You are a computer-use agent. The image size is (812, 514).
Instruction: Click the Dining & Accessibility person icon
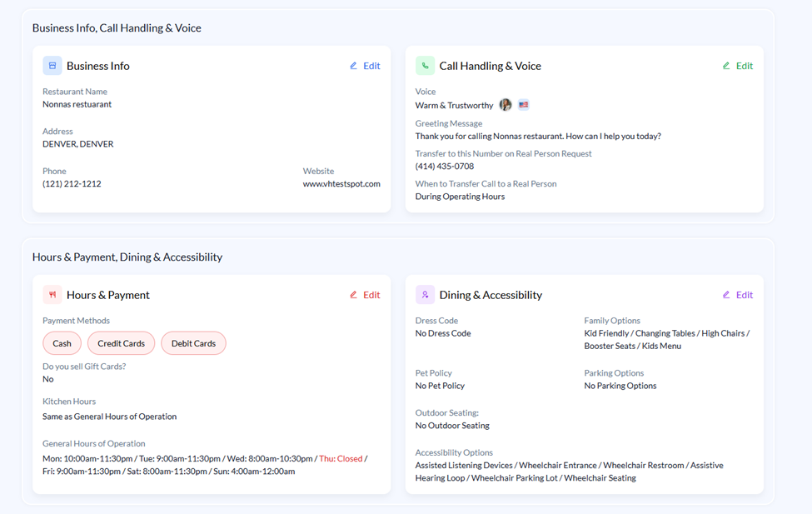pyautogui.click(x=425, y=295)
